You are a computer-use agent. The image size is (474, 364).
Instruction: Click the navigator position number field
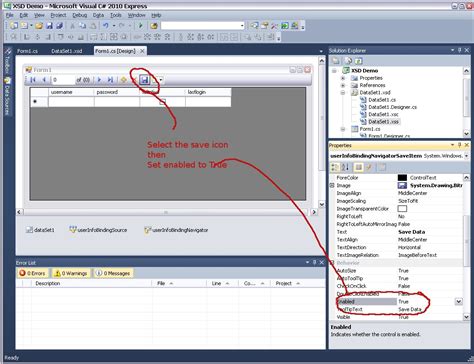(63, 80)
